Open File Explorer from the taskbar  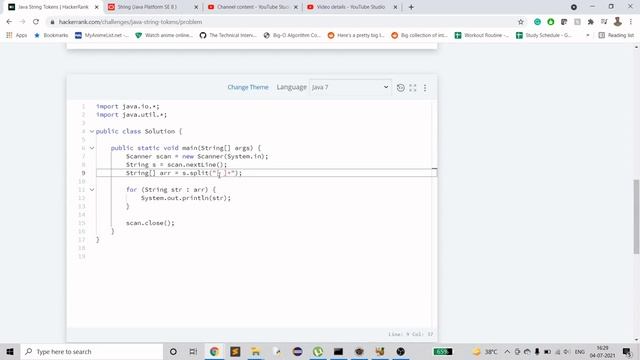coord(256,351)
